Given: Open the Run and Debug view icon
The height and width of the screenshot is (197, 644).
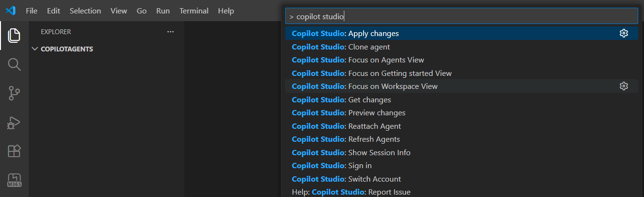Looking at the screenshot, I should click(14, 123).
